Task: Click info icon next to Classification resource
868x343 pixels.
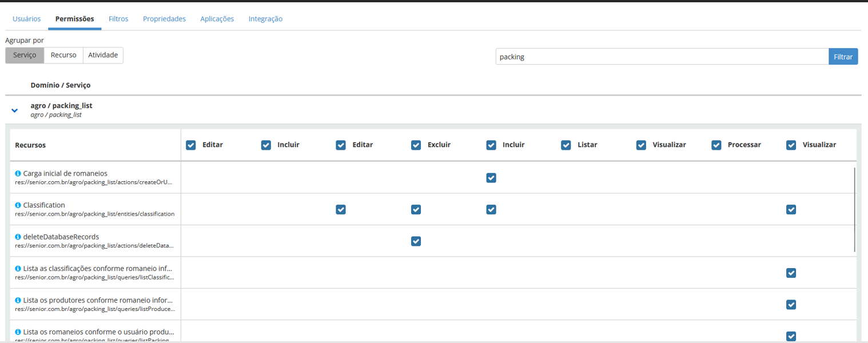Action: [18, 205]
